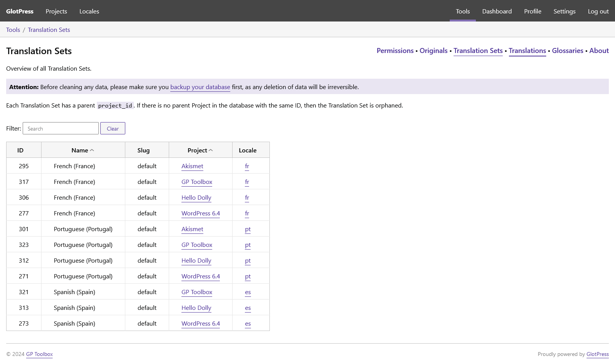
Task: Open Hello Dolly project in row 306
Action: [196, 197]
